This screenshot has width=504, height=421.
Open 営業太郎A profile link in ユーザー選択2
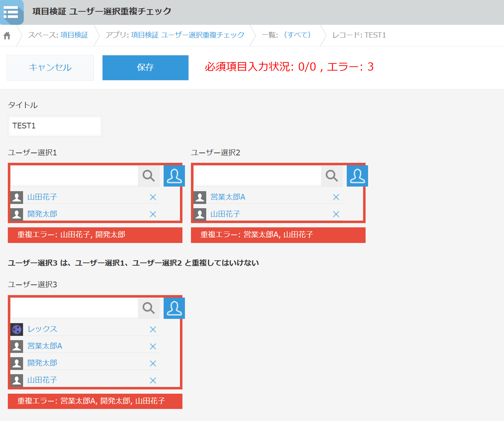pos(228,197)
